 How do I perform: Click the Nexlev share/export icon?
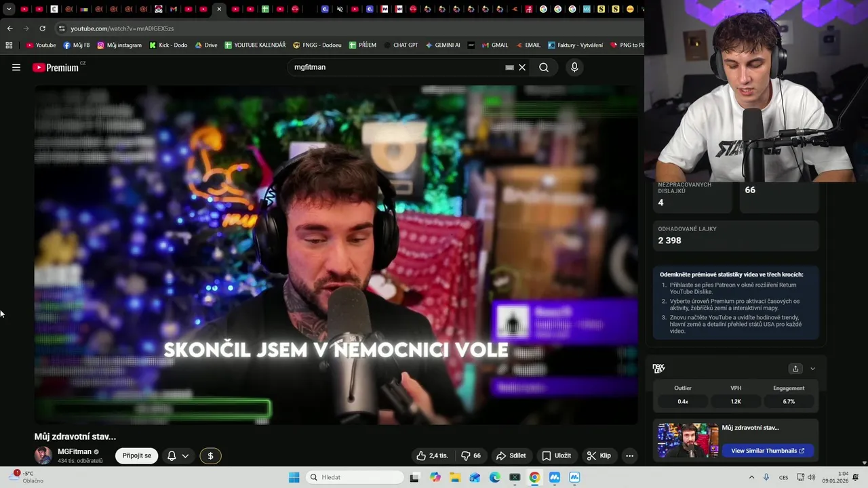(795, 369)
